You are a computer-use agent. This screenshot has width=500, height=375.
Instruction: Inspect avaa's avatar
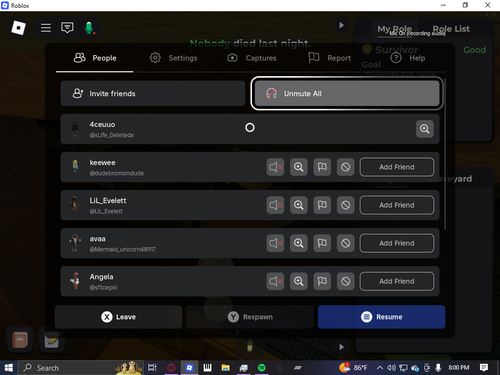pyautogui.click(x=299, y=243)
